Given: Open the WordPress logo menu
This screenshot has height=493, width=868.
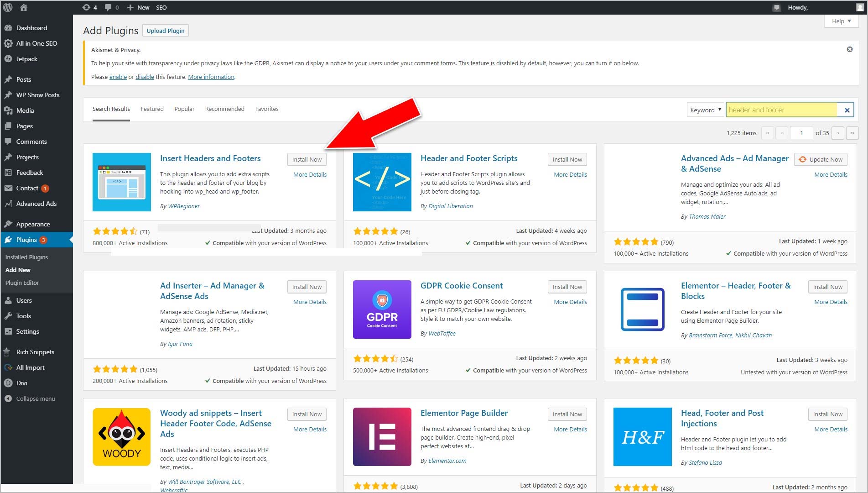Looking at the screenshot, I should click(8, 7).
